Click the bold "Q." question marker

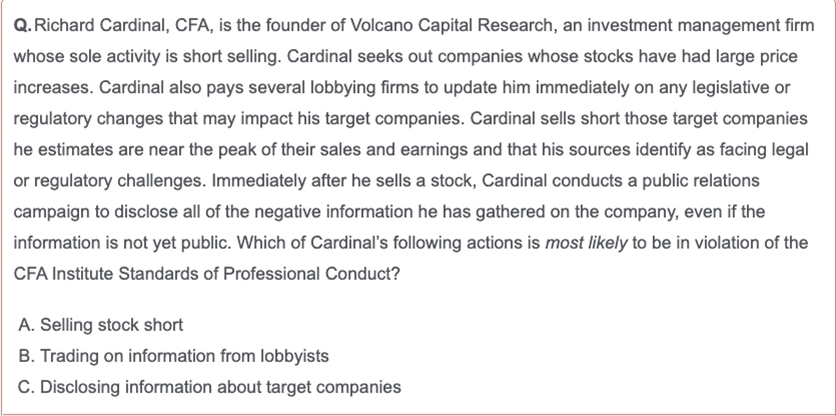click(x=23, y=26)
